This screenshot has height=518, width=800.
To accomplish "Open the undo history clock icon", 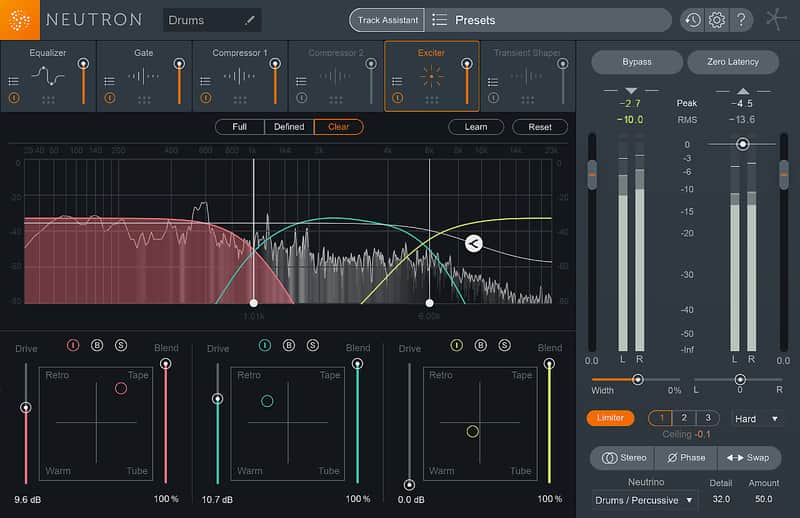I will (692, 20).
